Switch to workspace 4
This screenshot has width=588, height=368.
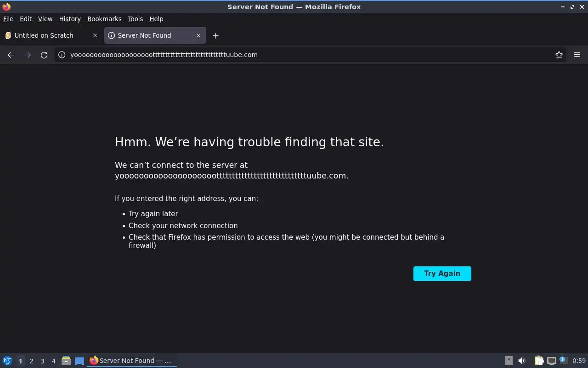tap(53, 361)
